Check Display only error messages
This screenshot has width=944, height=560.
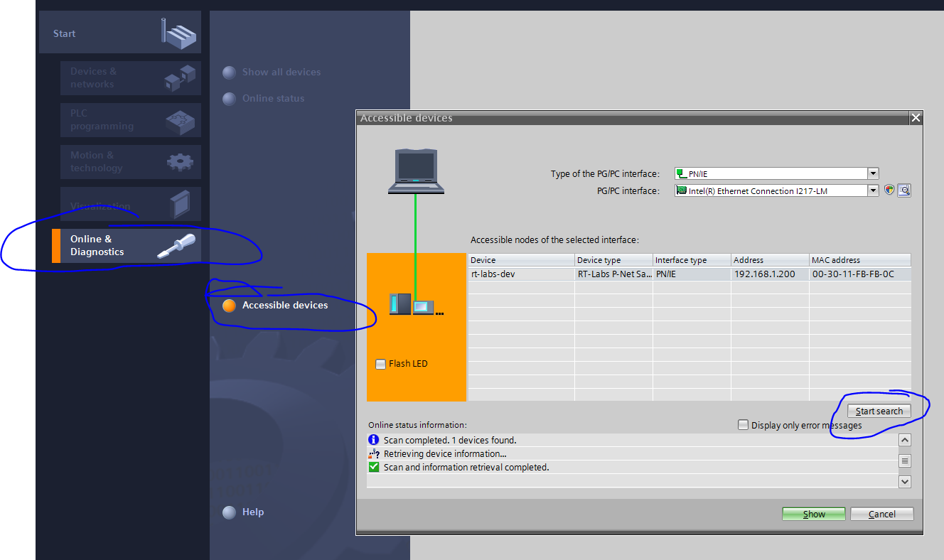(743, 424)
